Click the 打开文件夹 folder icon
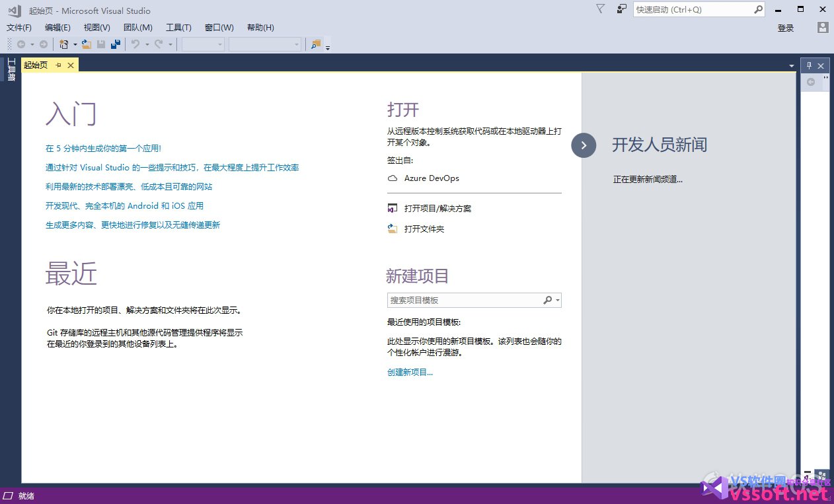 coord(393,229)
